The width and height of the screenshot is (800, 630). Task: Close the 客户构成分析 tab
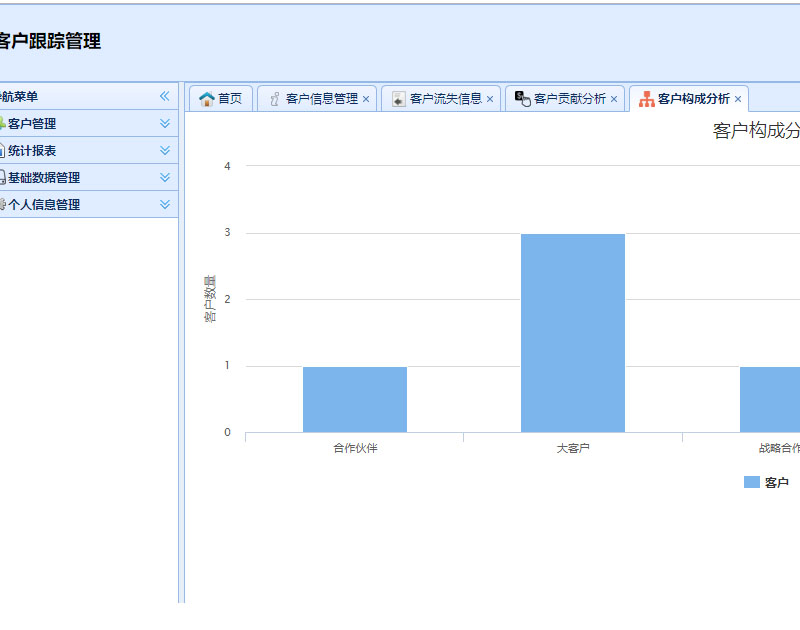point(738,100)
